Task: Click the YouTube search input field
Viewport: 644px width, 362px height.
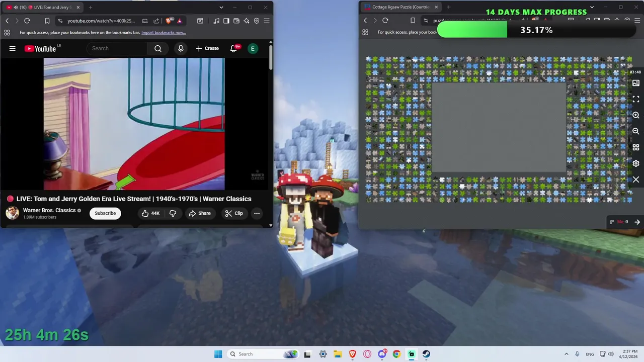Action: 117,48
